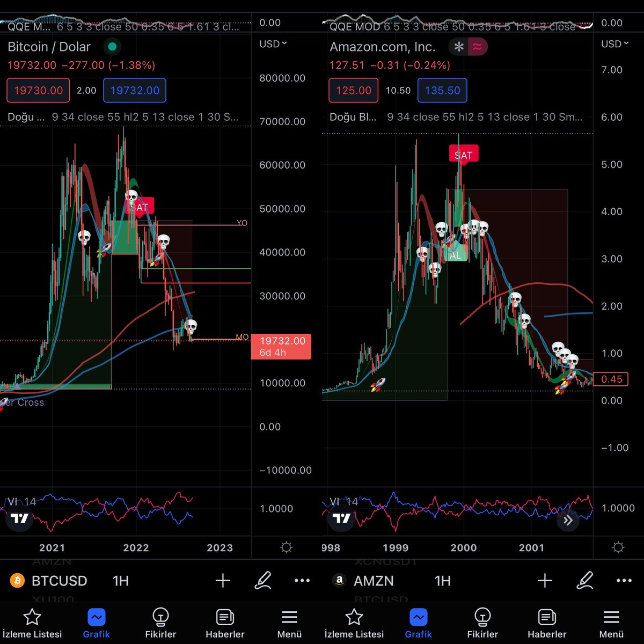This screenshot has height=644, width=644.
Task: Tap the pink ≈ badge next to Amazon.com Inc.
Action: pyautogui.click(x=478, y=47)
